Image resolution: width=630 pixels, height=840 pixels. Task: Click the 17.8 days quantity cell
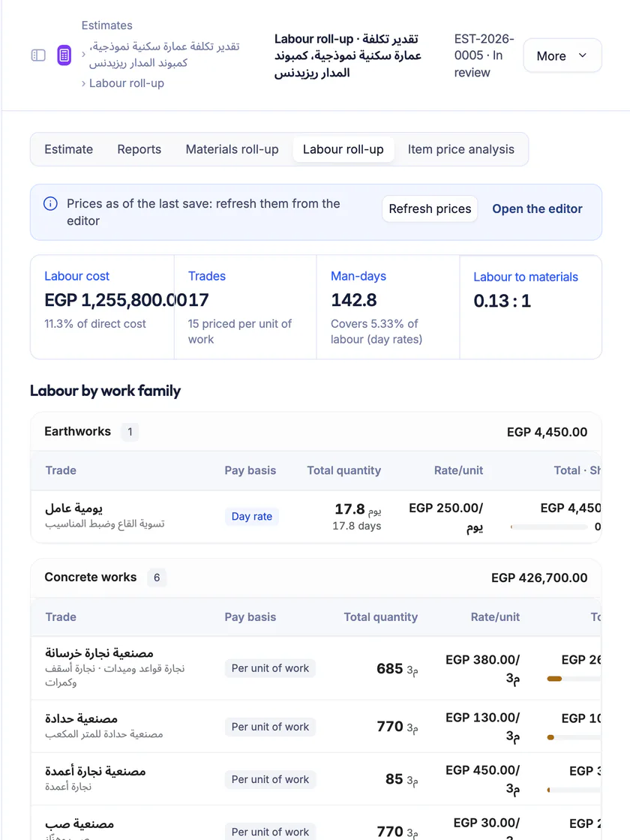(x=357, y=517)
